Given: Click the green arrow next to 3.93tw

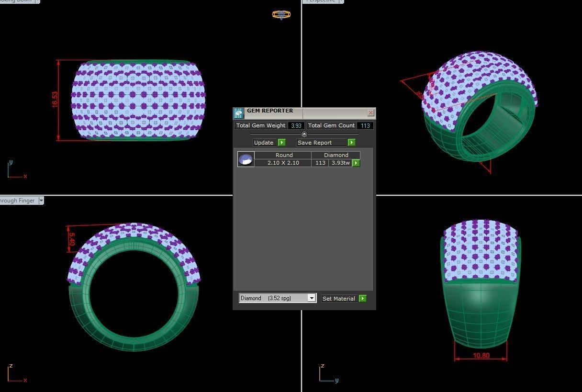Looking at the screenshot, I should [356, 163].
